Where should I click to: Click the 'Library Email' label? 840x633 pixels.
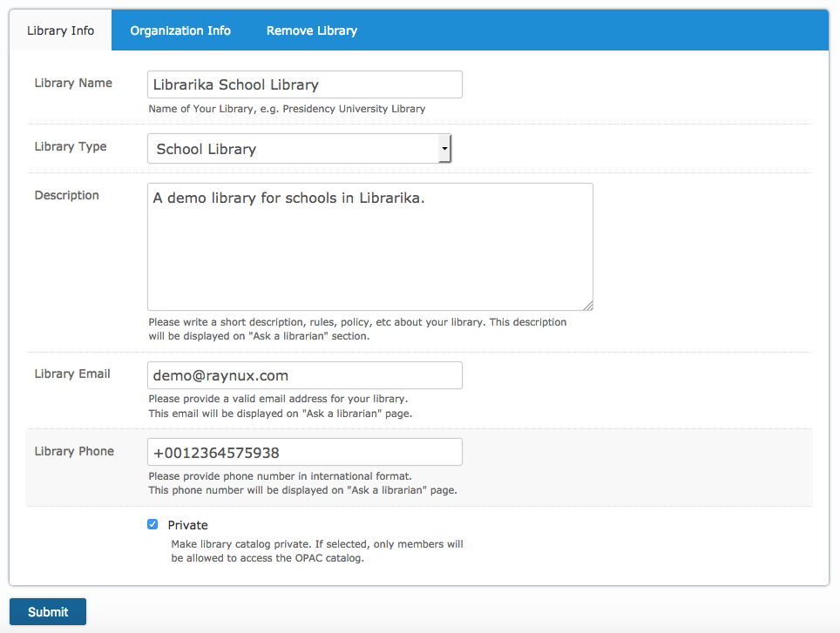72,374
